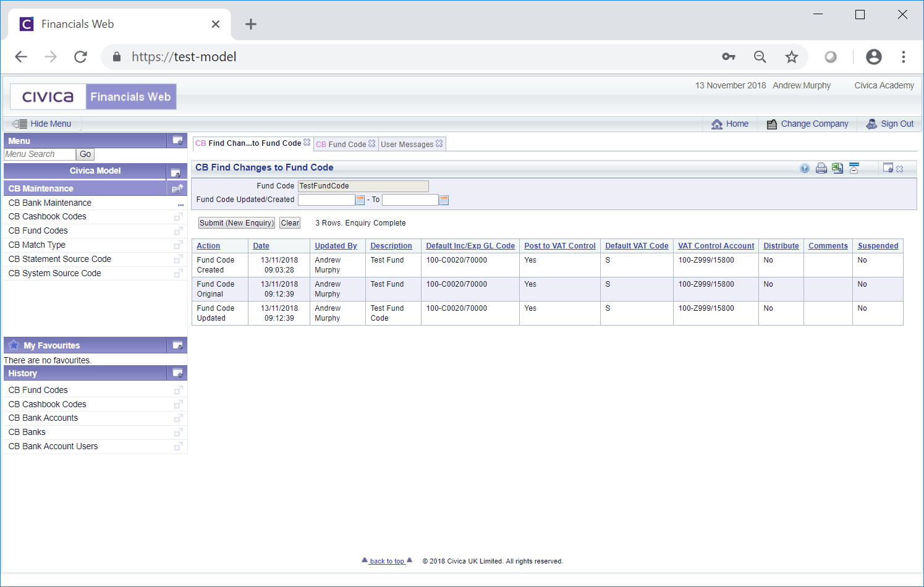Image resolution: width=924 pixels, height=587 pixels.
Task: Click the Updated/Created from date field
Action: [x=326, y=200]
